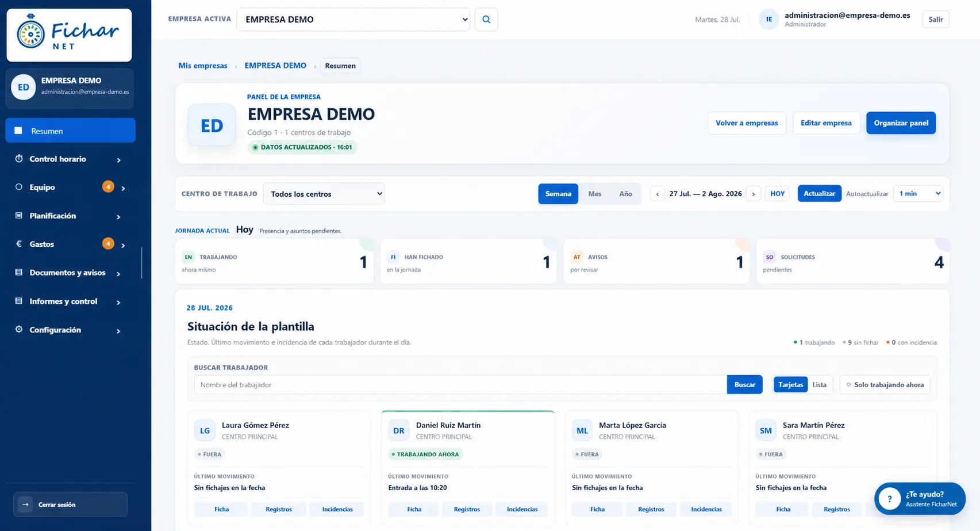
Task: Click the question mark assistant icon
Action: pyautogui.click(x=890, y=499)
